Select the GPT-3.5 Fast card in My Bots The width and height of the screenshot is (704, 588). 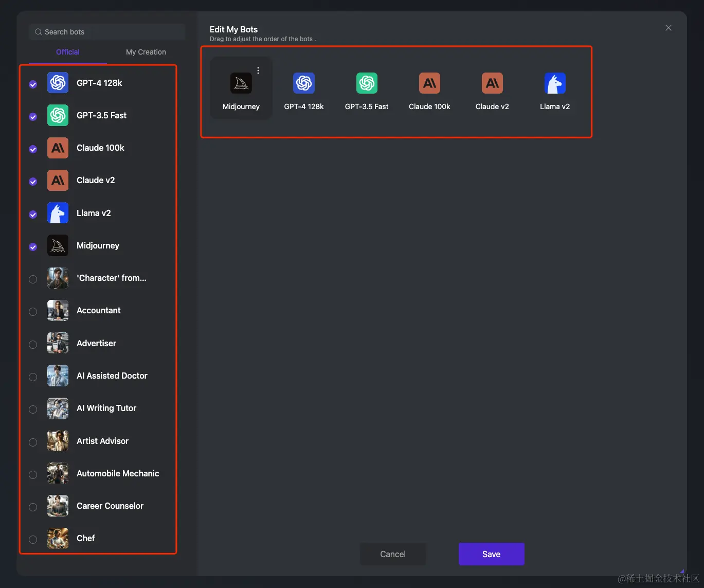[367, 88]
